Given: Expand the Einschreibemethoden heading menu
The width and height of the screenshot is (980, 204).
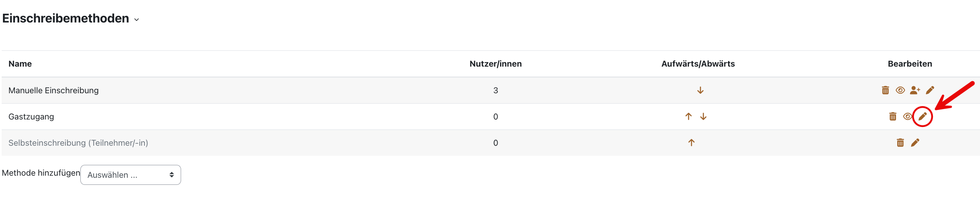Looking at the screenshot, I should point(137,20).
